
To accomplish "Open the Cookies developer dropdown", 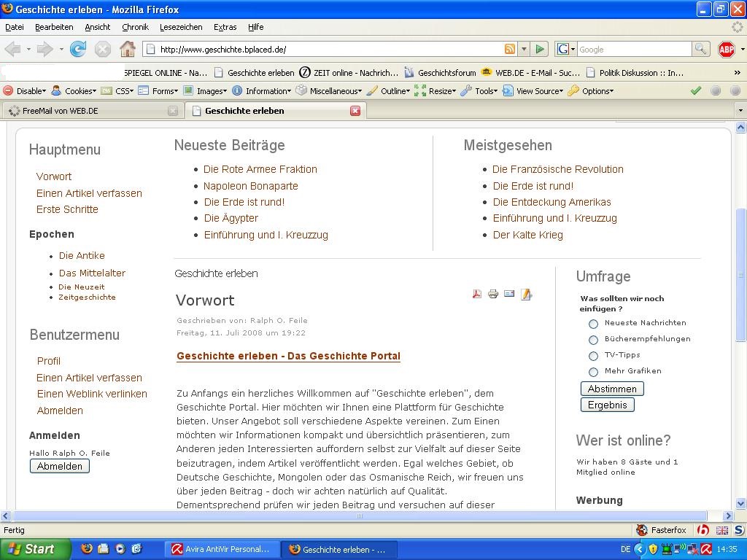I will point(74,91).
